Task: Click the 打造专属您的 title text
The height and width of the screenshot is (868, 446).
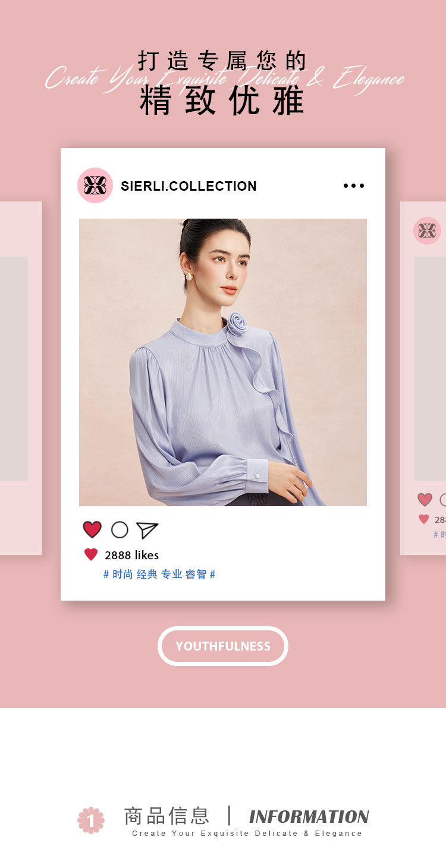Action: tap(222, 61)
